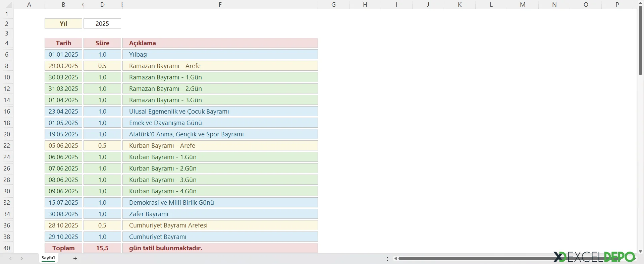Image resolution: width=644 pixels, height=264 pixels.
Task: Select row 40 header
Action: click(x=7, y=248)
